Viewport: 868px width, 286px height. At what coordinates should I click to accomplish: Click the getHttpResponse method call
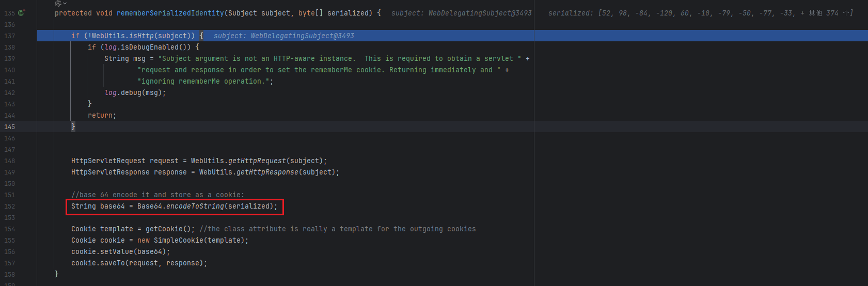click(267, 172)
